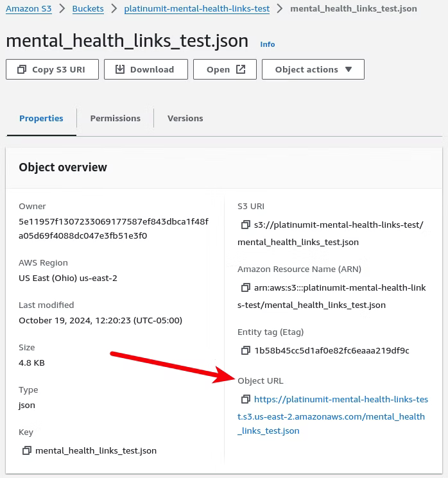Open the Object URL hyperlink

coord(332,415)
